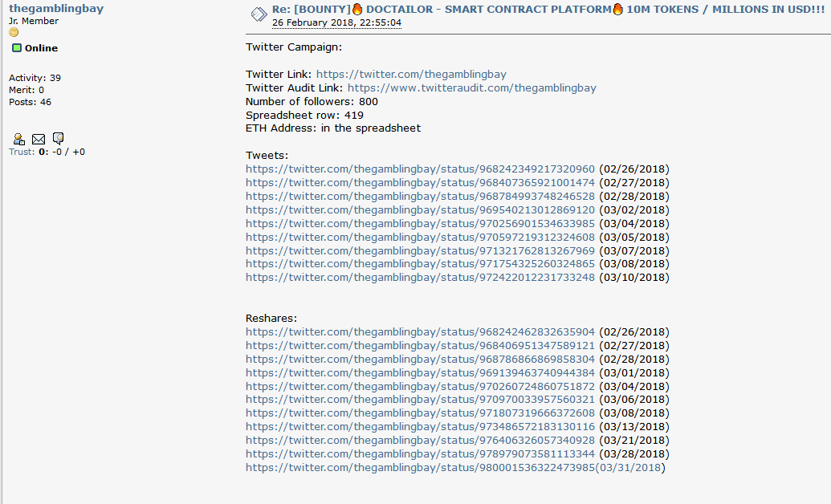Open tweet link ending 971754325260324865

420,264
